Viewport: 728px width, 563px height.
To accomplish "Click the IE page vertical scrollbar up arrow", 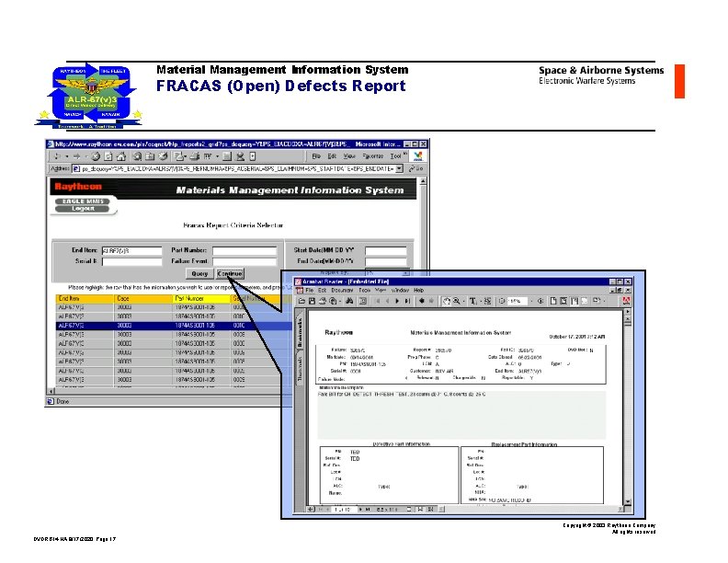I will (423, 181).
